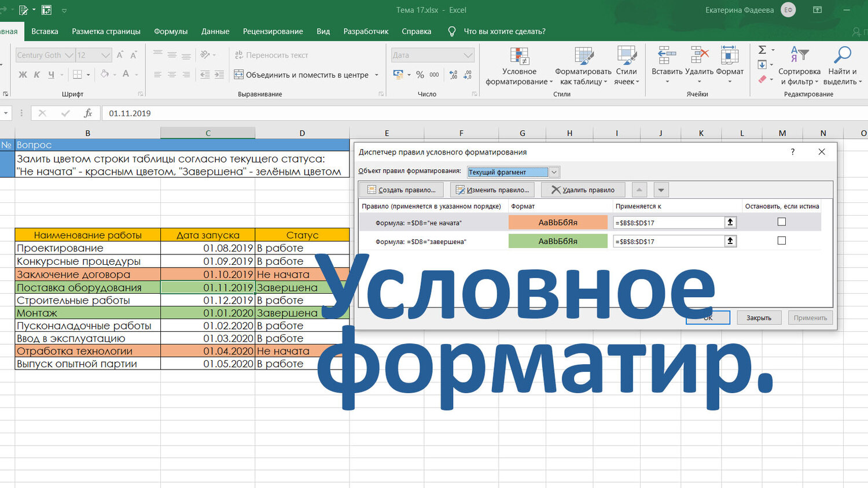
Task: Check Остановить если истина for green rule
Action: (x=782, y=241)
